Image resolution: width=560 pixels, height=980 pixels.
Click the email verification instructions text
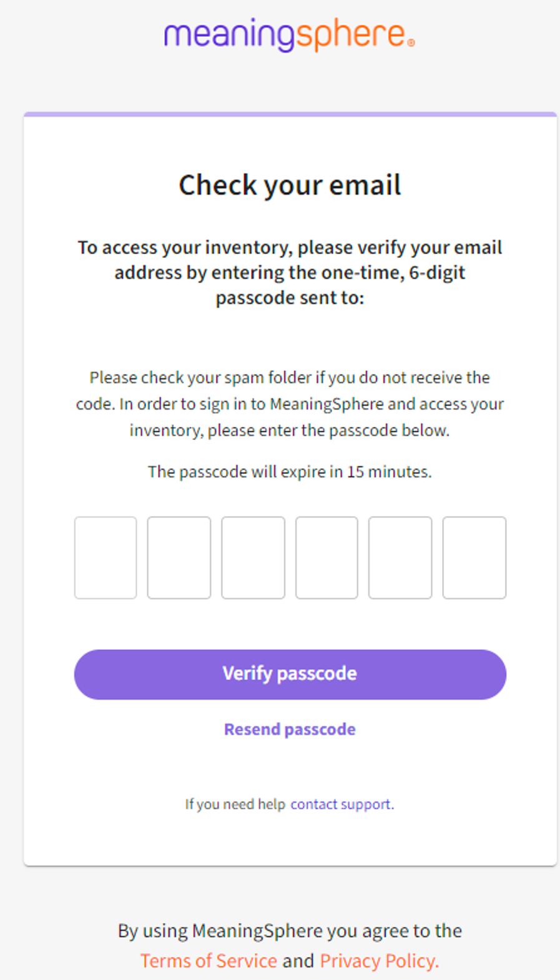(x=290, y=272)
